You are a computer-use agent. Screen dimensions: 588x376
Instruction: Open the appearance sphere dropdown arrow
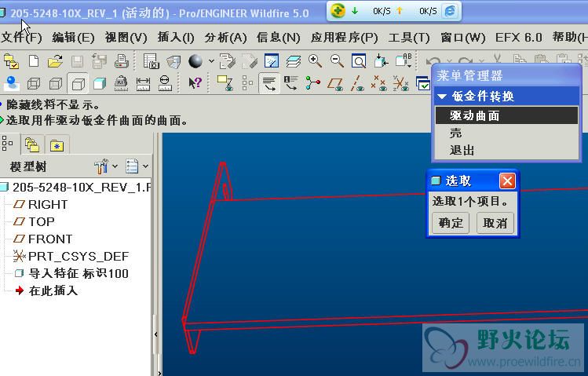pyautogui.click(x=211, y=61)
